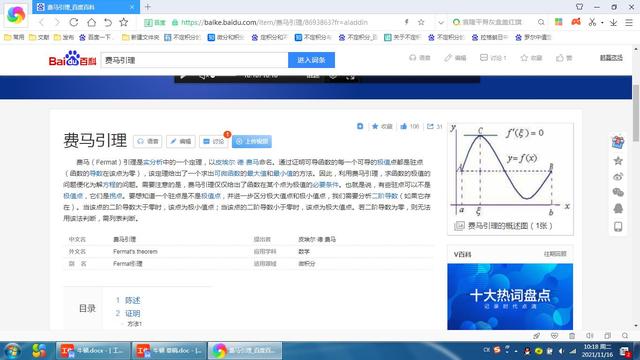This screenshot has height=360, width=640.
Task: Click the scissors screenshot tool icon
Action: [x=592, y=22]
